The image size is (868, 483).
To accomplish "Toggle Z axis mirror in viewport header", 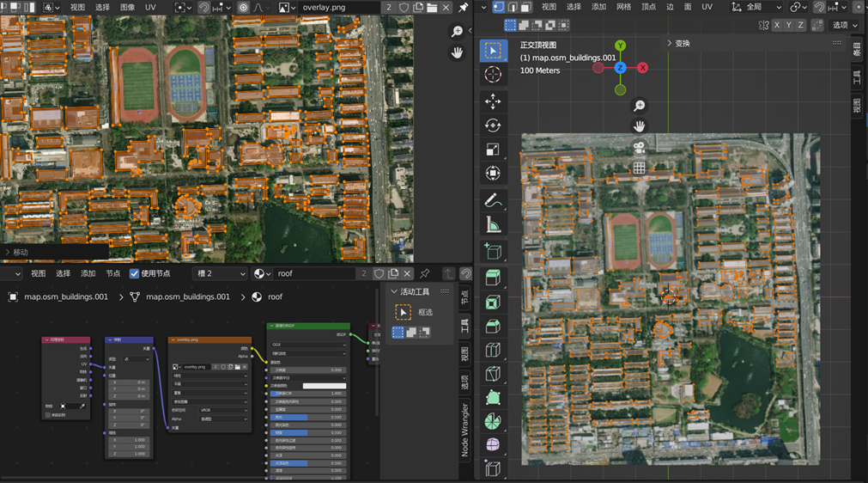I will (800, 25).
